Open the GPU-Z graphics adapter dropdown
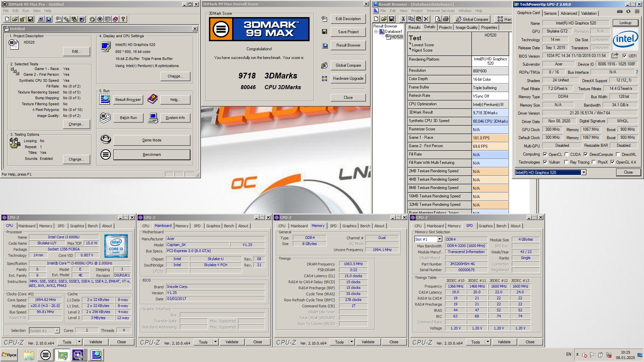Screen dimensions: 644x362 pyautogui.click(x=584, y=173)
